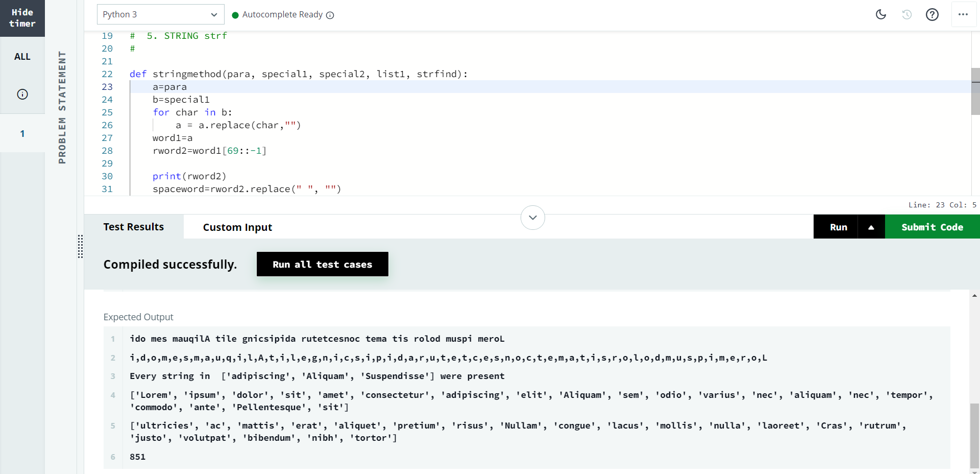Click the Autocomplete Ready info icon
The image size is (980, 474).
[330, 15]
